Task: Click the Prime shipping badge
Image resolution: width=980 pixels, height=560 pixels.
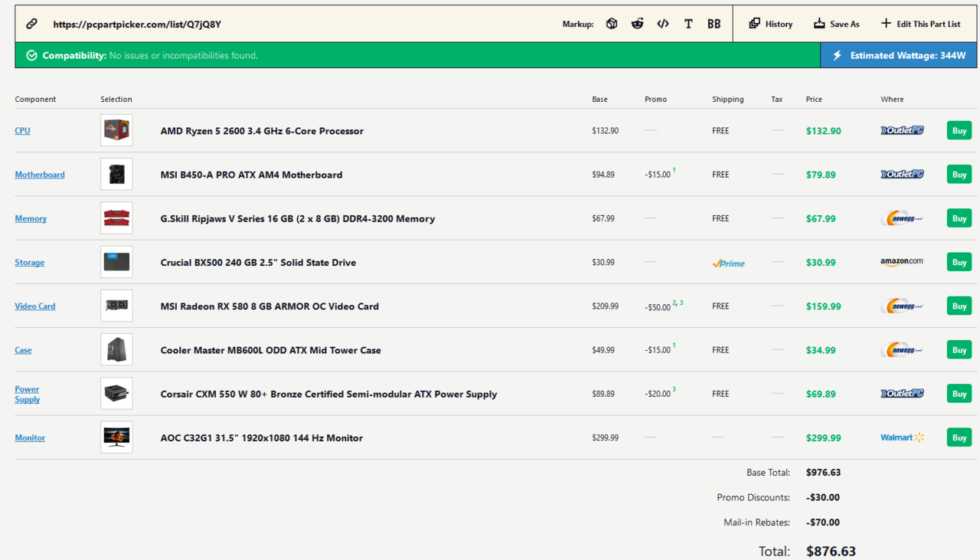Action: coord(728,263)
